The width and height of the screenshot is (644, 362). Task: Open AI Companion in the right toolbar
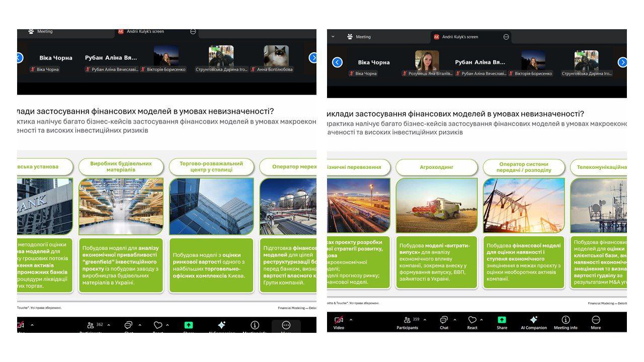click(x=534, y=320)
